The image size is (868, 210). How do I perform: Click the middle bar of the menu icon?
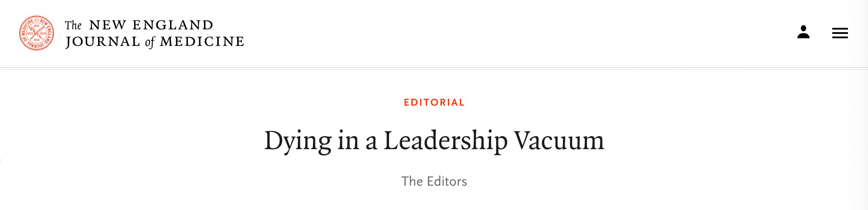840,33
